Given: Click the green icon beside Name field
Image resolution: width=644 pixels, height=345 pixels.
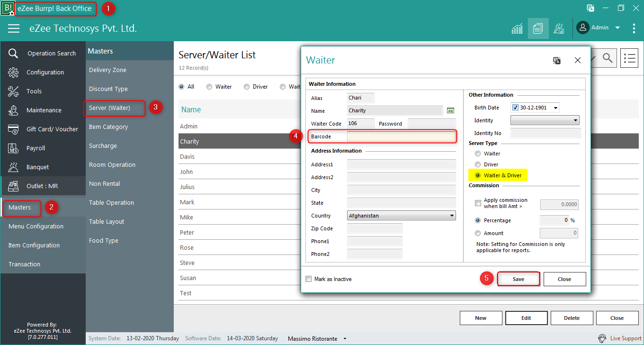Looking at the screenshot, I should coord(451,110).
